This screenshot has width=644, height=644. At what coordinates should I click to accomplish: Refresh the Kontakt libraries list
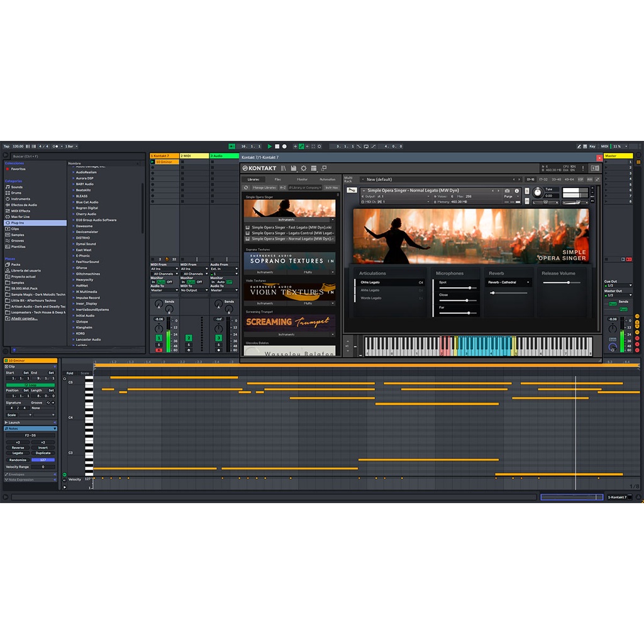[x=247, y=187]
